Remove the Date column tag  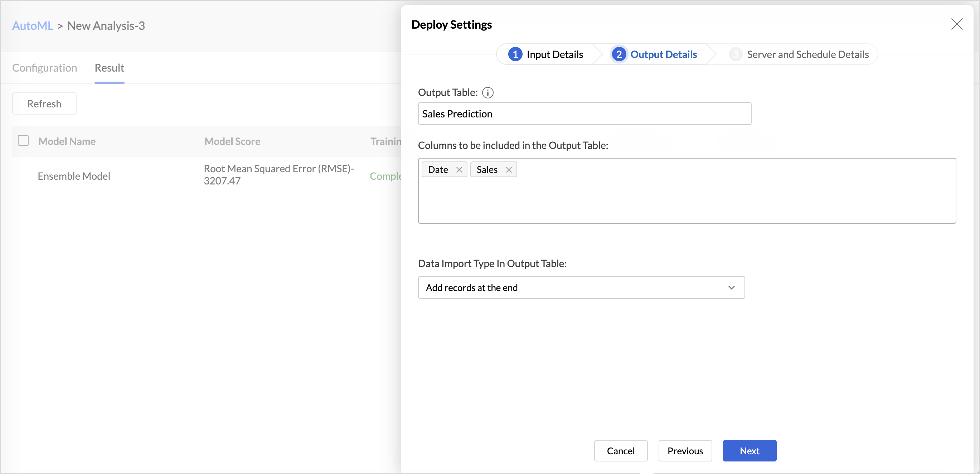coord(459,170)
